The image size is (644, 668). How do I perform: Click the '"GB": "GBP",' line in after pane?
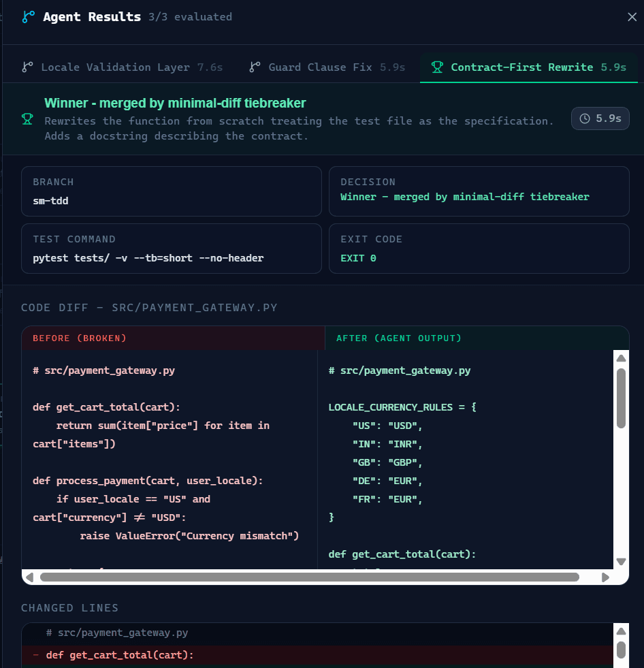pyautogui.click(x=387, y=462)
